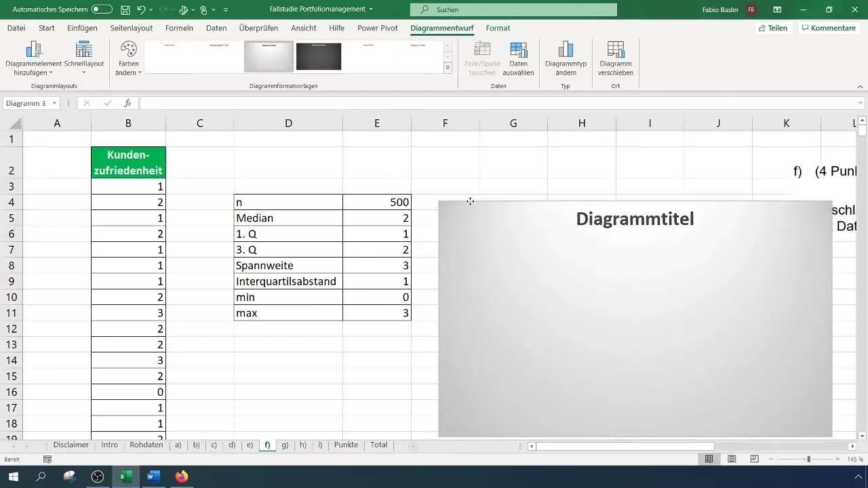The image size is (868, 488).
Task: Switch to the Rohdaten sheet tab
Action: pyautogui.click(x=146, y=445)
